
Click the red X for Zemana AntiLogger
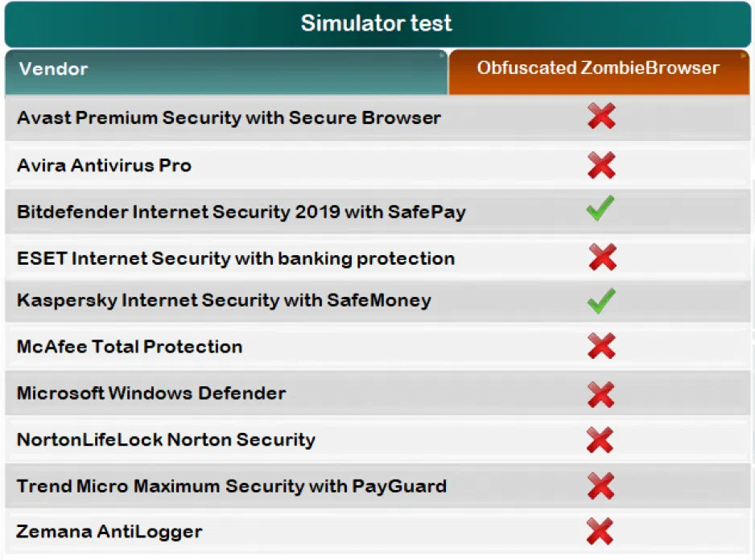(x=601, y=532)
